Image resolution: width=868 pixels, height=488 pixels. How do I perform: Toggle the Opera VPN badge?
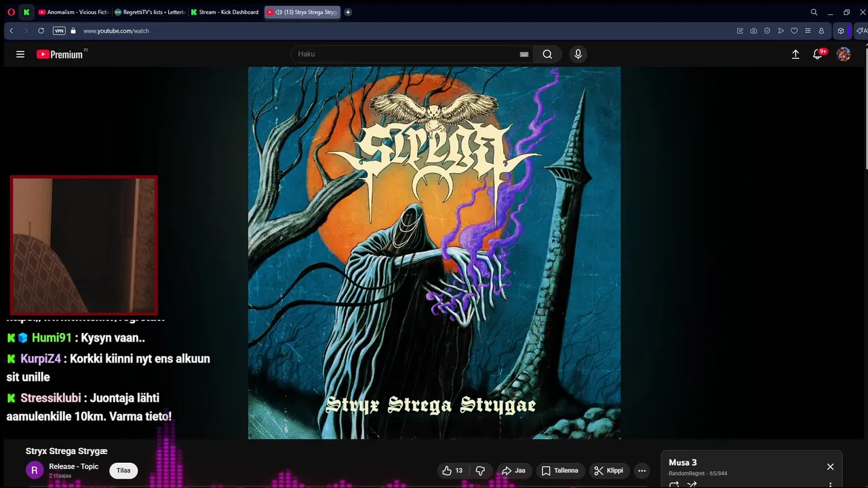pyautogui.click(x=59, y=30)
